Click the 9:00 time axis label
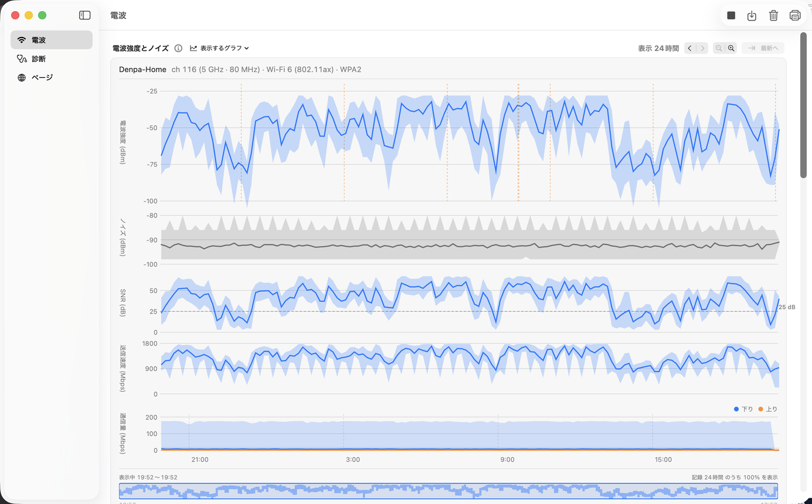Image resolution: width=812 pixels, height=504 pixels. 507,459
